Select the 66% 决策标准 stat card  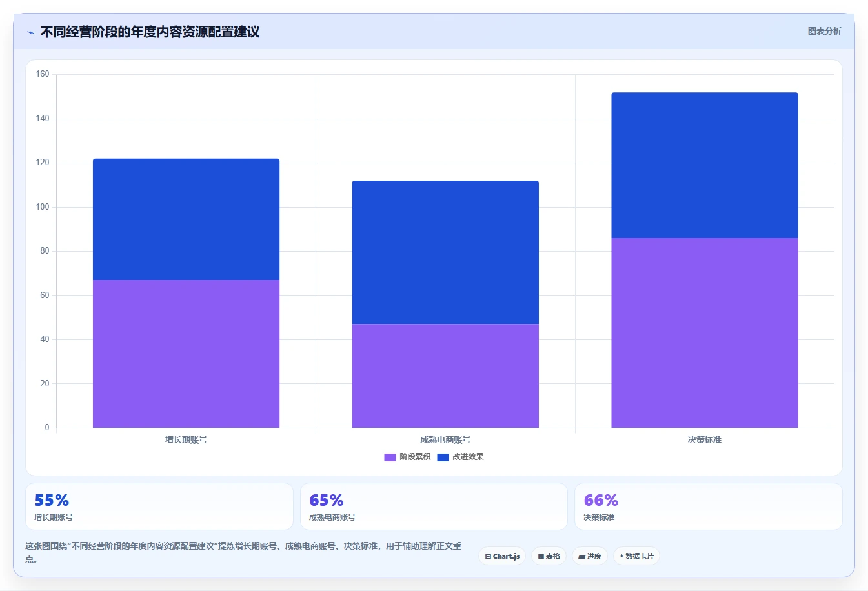click(709, 506)
